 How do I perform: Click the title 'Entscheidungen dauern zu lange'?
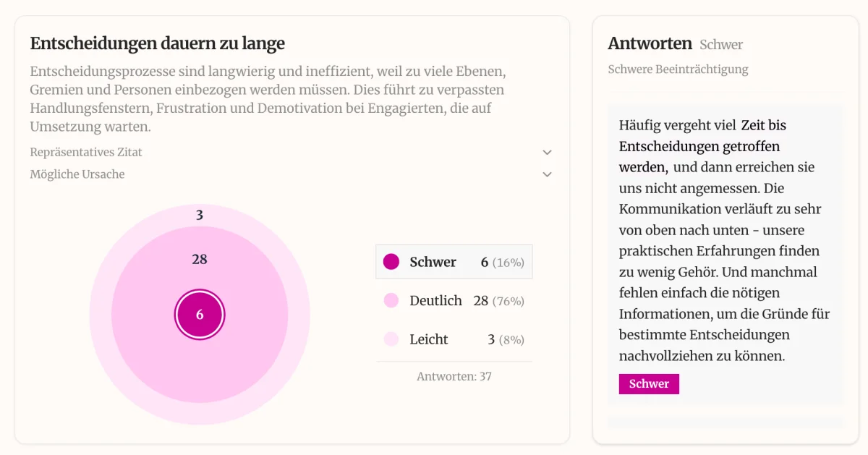click(158, 43)
